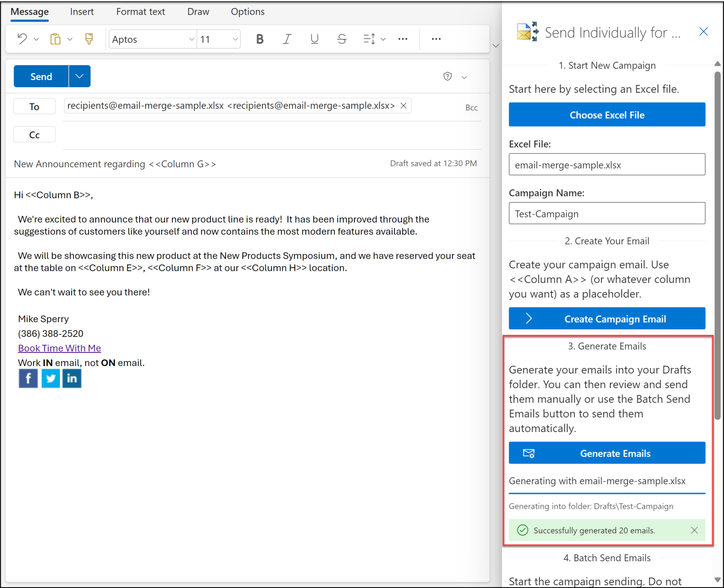Toggle bold formatting
Screen dimensions: 724x588
click(x=260, y=39)
